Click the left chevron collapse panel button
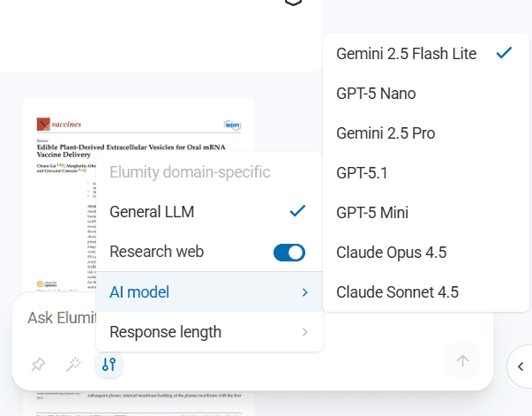The width and height of the screenshot is (532, 416). (x=520, y=366)
